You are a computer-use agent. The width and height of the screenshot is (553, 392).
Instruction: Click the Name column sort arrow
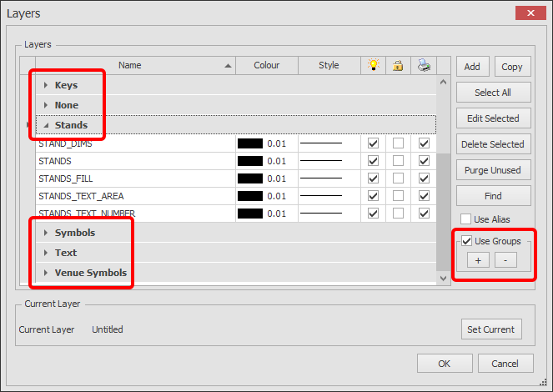point(229,66)
